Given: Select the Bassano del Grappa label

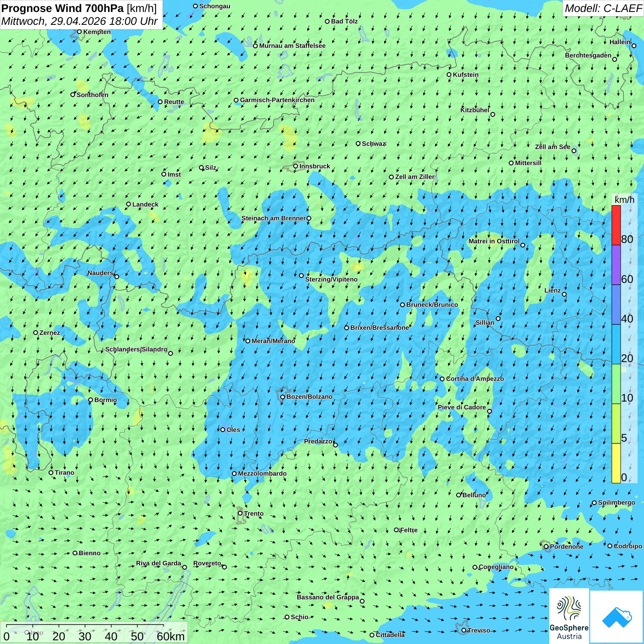Looking at the screenshot, I should coord(328,597).
